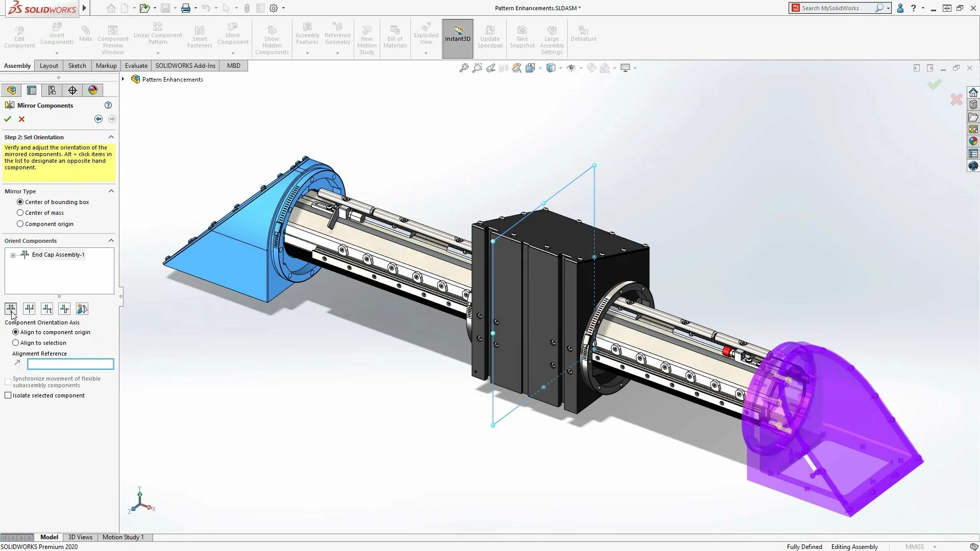Open the Motion Study 1 tab
The width and height of the screenshot is (980, 551).
[x=123, y=537]
